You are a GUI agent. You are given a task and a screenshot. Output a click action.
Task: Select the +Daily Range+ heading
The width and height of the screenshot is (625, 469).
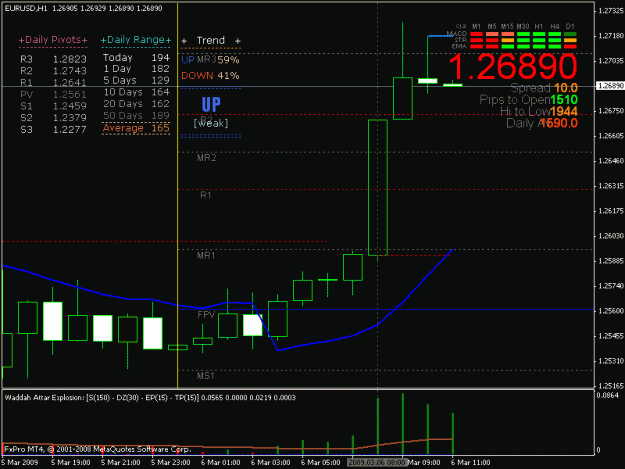point(136,40)
